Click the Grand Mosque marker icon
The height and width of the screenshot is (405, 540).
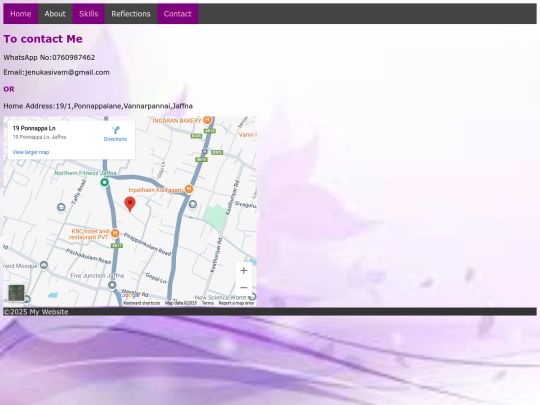point(44,265)
